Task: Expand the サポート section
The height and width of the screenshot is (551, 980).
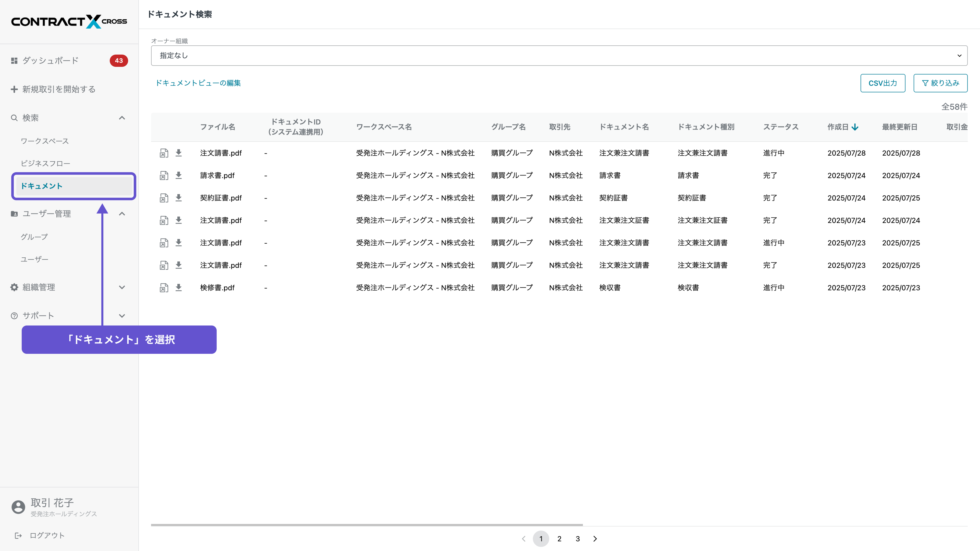Action: pos(122,316)
